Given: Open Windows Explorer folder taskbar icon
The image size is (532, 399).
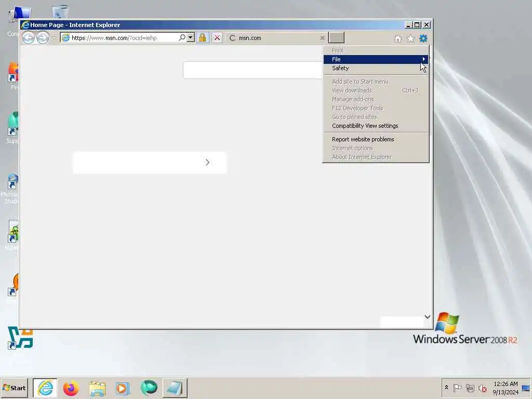Looking at the screenshot, I should (x=97, y=388).
